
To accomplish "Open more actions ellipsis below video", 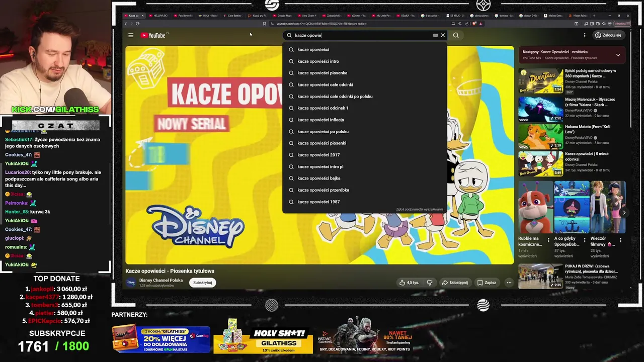I will [509, 283].
